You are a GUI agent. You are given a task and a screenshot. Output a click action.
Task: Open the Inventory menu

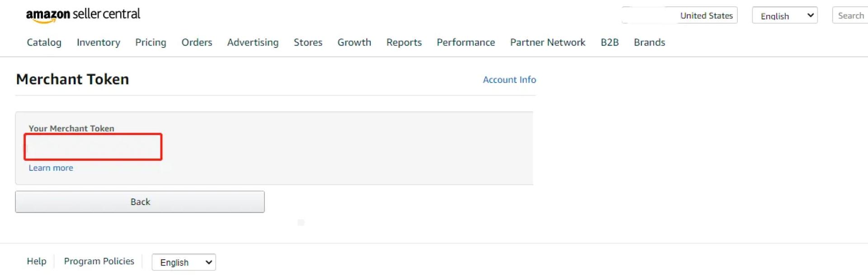point(99,42)
